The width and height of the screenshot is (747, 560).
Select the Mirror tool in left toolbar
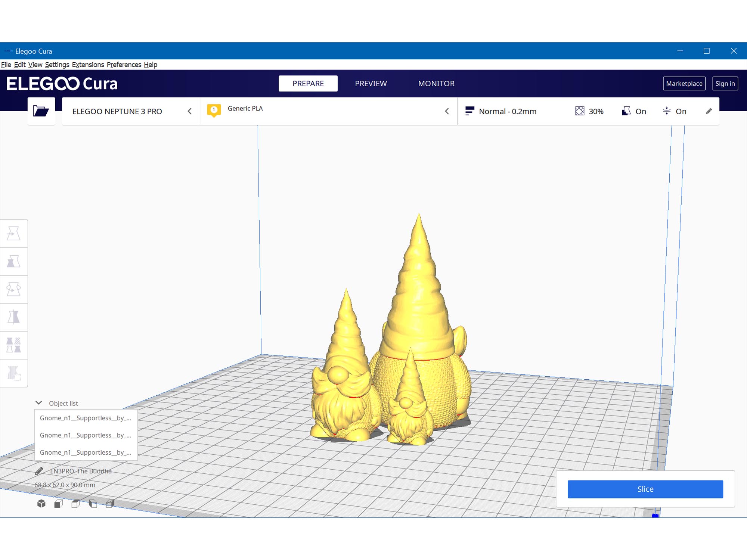(14, 317)
